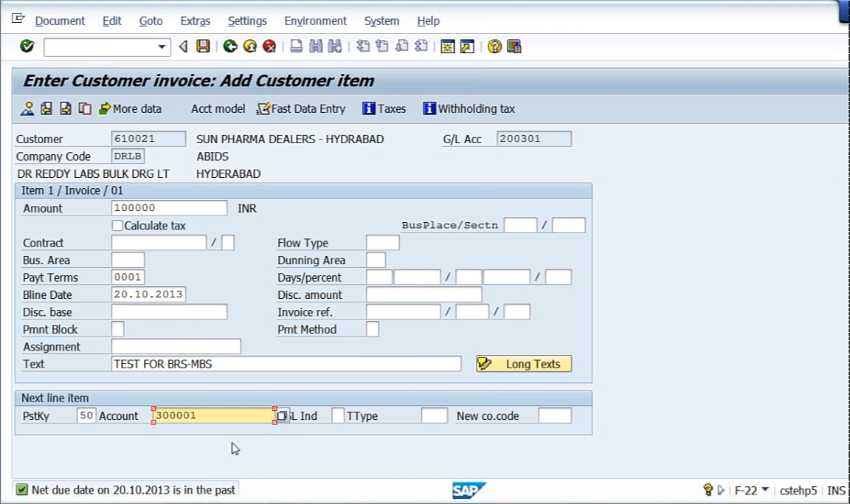Click the Save diskette icon
Image resolution: width=850 pixels, height=504 pixels.
(x=204, y=46)
